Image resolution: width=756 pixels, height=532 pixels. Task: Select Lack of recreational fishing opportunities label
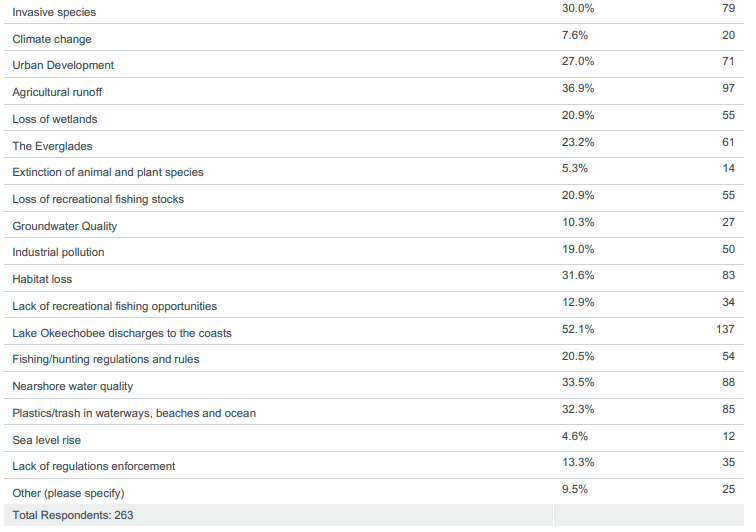click(114, 306)
